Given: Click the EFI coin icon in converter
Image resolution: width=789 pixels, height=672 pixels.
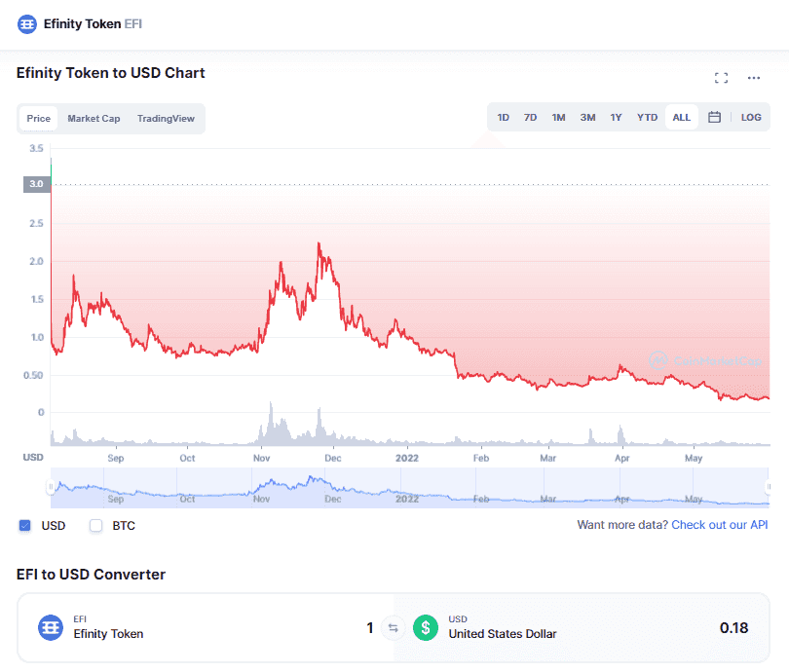Looking at the screenshot, I should click(x=51, y=628).
